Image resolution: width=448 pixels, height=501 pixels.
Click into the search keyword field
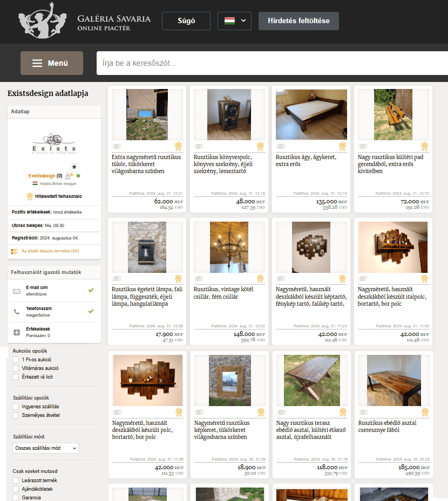tap(270, 63)
